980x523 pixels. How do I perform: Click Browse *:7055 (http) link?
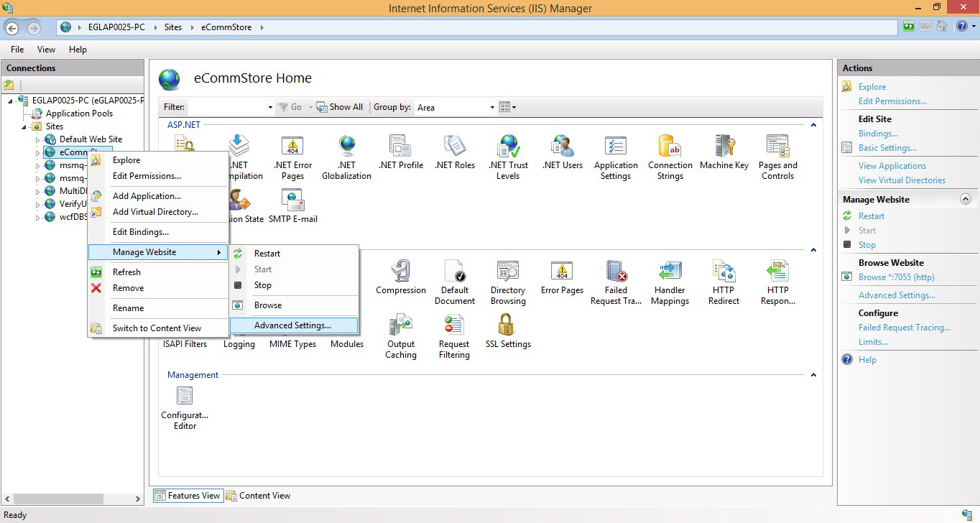pyautogui.click(x=897, y=277)
